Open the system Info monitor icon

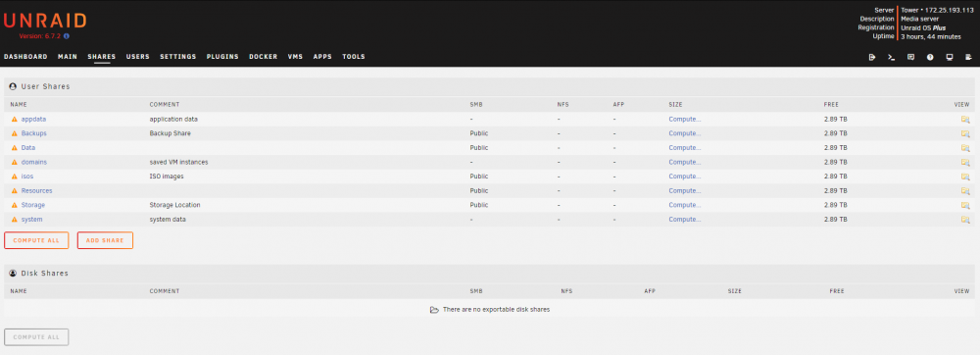pos(950,57)
